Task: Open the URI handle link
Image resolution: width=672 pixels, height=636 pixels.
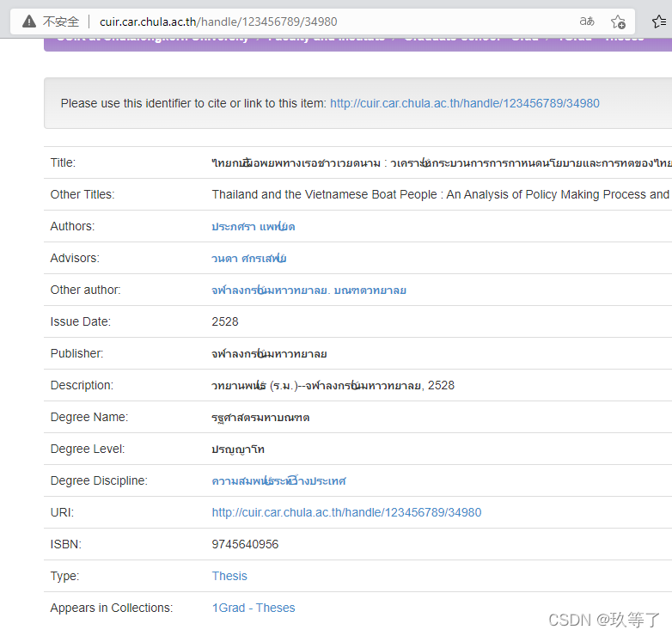Action: point(346,512)
